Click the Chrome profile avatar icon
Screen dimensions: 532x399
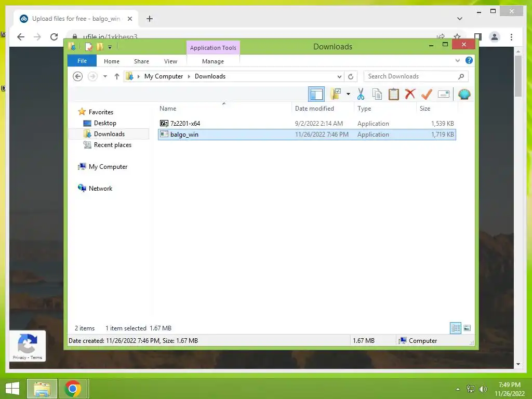[495, 37]
